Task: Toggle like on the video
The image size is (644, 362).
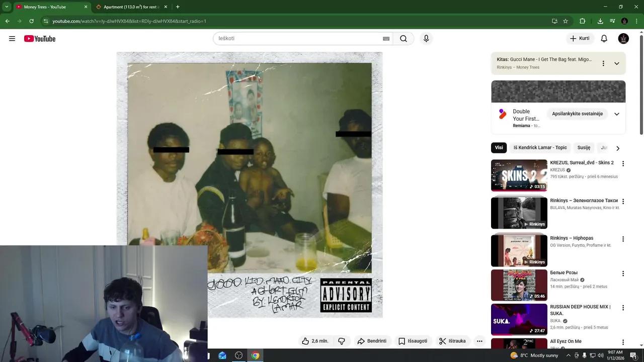Action: 305,341
